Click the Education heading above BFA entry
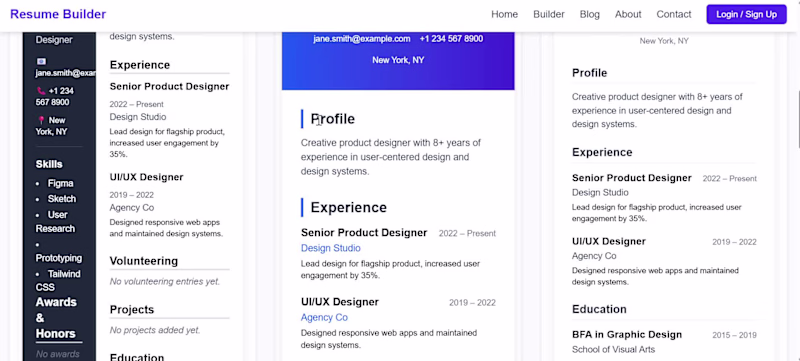 (x=599, y=310)
